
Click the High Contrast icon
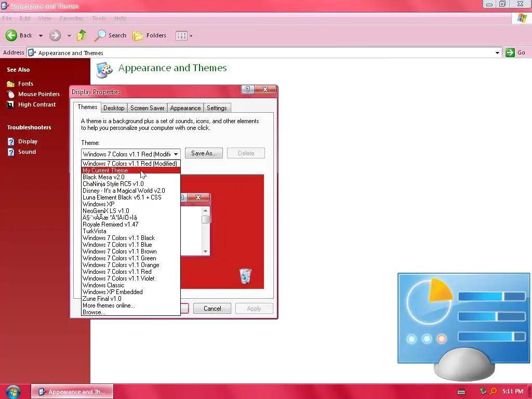pyautogui.click(x=11, y=104)
